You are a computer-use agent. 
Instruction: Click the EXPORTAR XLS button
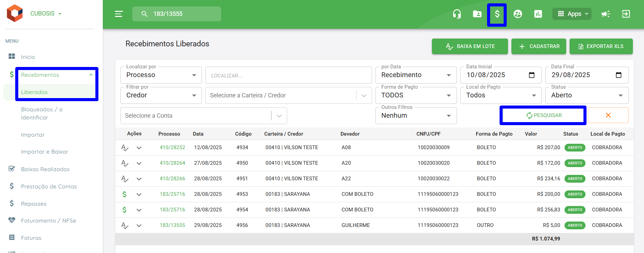click(x=601, y=46)
